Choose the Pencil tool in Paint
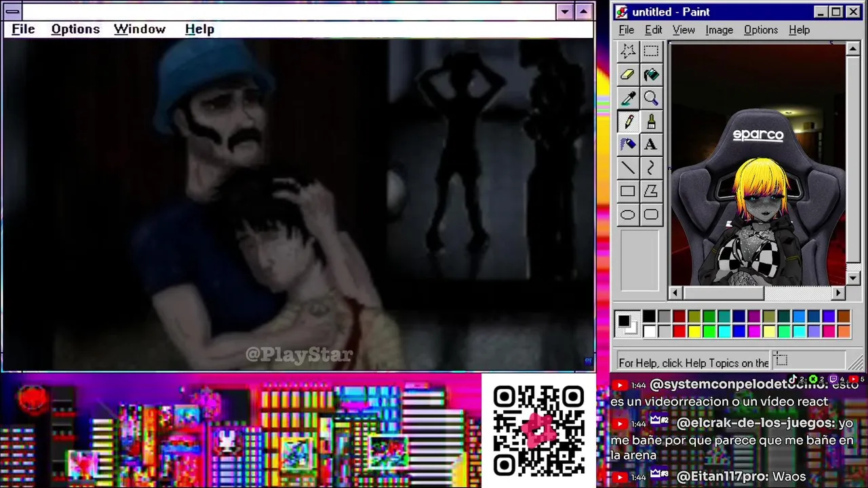Image resolution: width=868 pixels, height=488 pixels. click(x=628, y=121)
